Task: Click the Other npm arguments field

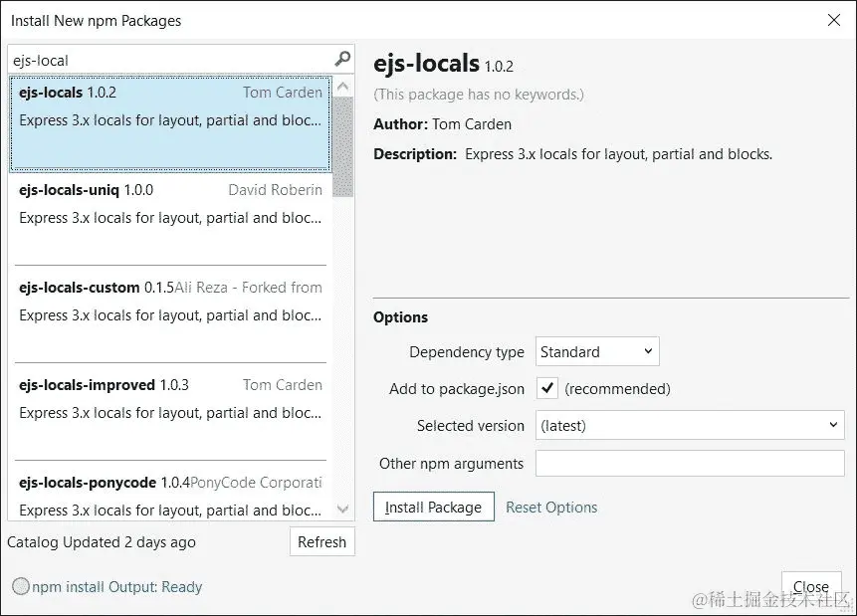Action: tap(689, 463)
